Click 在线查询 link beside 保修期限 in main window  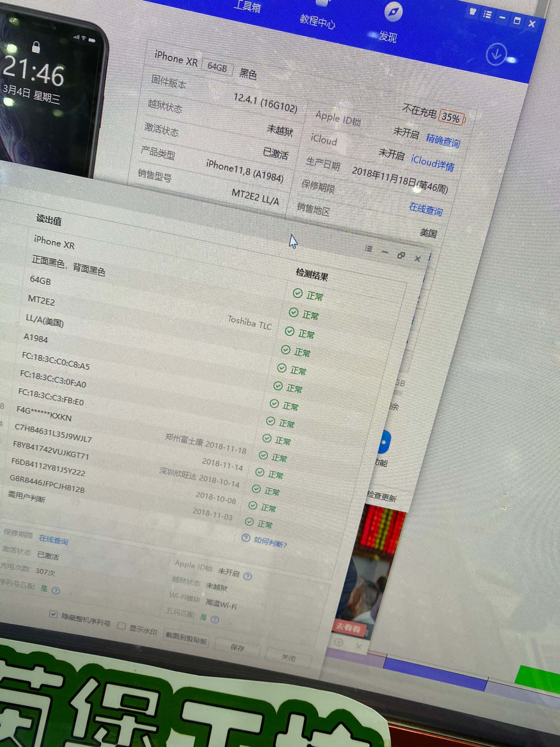(426, 209)
